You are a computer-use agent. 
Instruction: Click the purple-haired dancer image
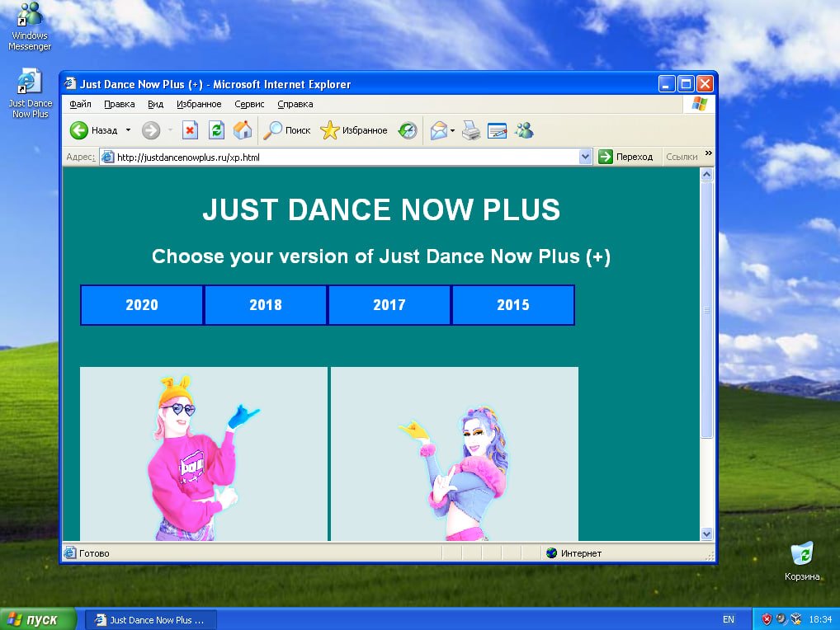[x=455, y=454]
